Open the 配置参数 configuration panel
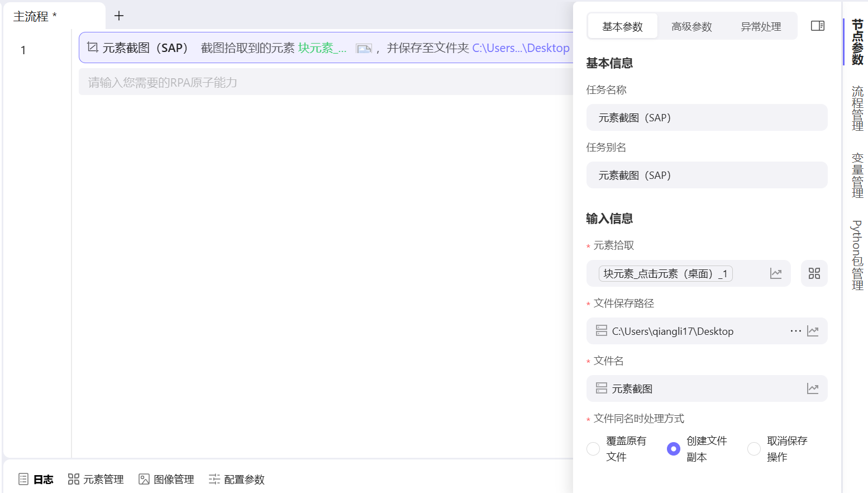The width and height of the screenshot is (868, 493). click(236, 479)
